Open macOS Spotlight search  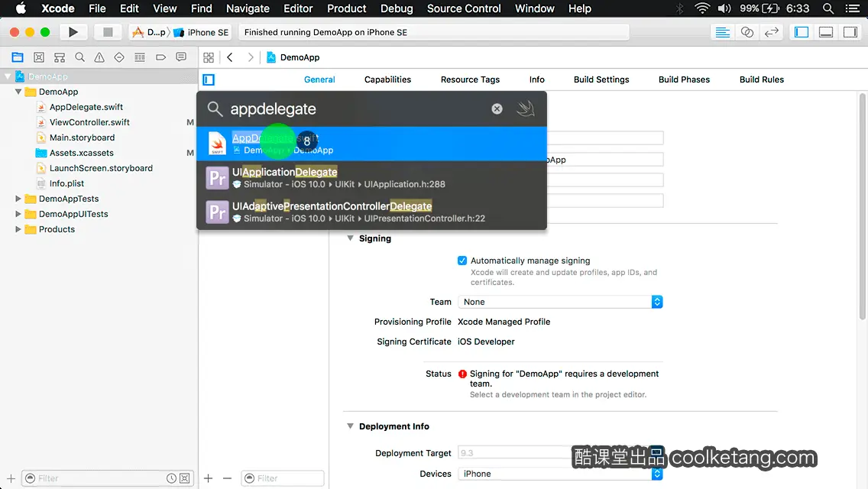828,8
